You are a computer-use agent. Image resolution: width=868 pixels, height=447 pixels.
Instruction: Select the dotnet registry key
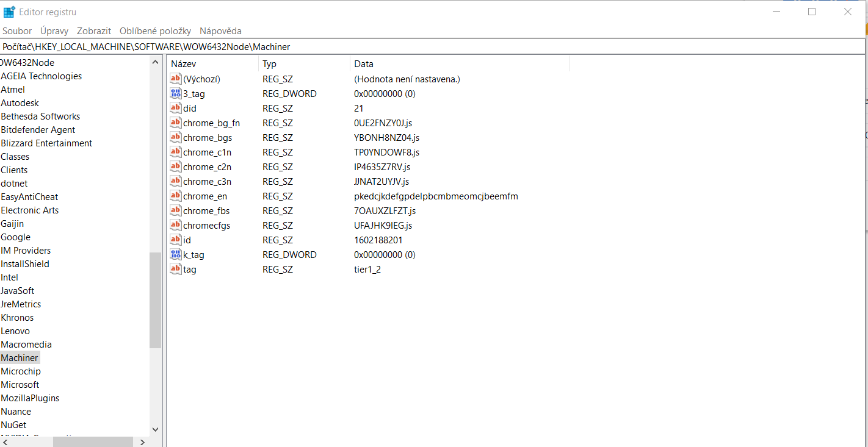14,184
